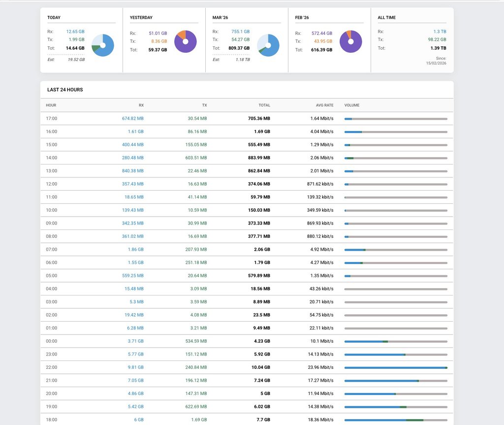This screenshot has width=504, height=425.
Task: Click Rx value 5.3 MB
Action: pyautogui.click(x=137, y=302)
